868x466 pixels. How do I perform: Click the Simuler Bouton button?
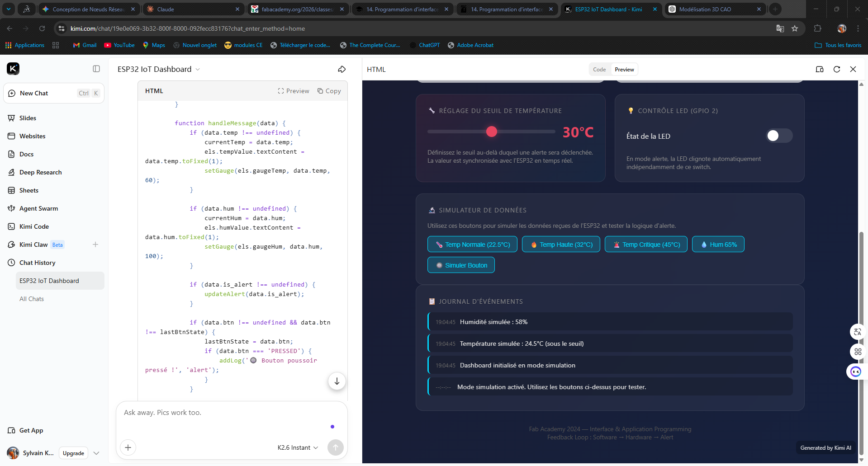click(461, 265)
